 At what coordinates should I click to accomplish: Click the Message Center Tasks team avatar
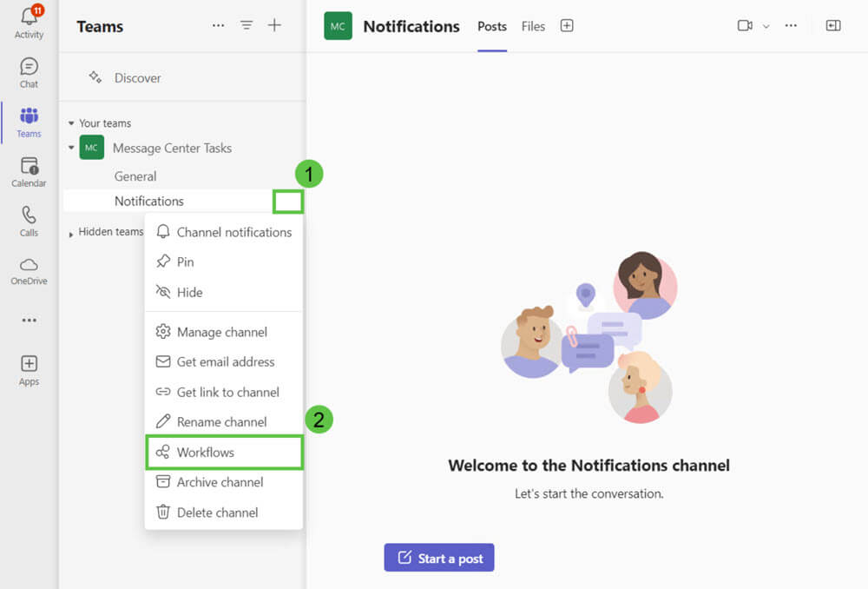pyautogui.click(x=91, y=148)
